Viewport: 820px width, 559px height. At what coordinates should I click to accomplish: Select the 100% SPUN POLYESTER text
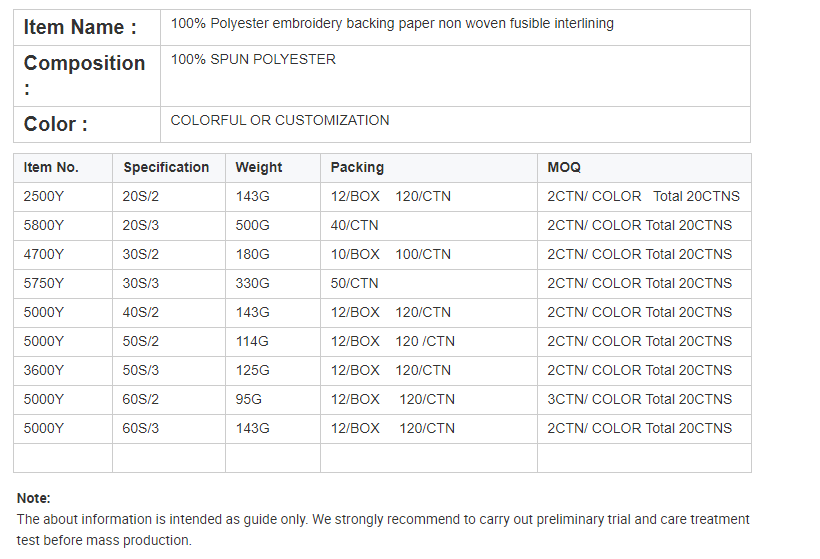tap(253, 60)
